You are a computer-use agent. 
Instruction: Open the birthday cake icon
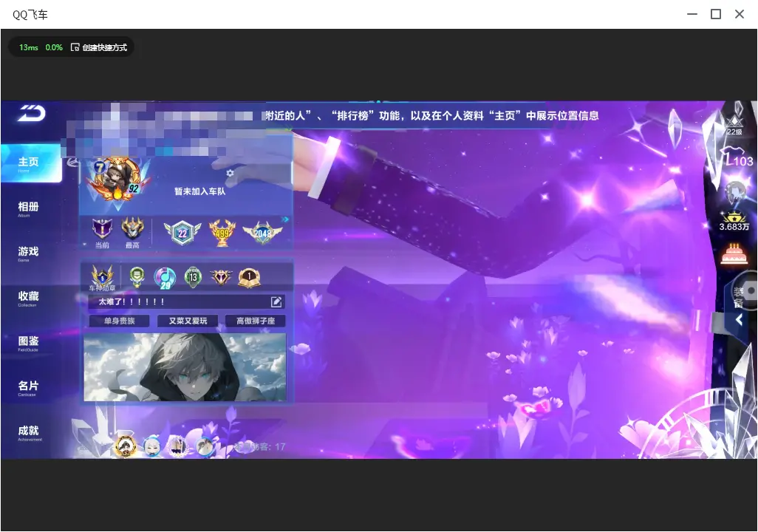pyautogui.click(x=734, y=254)
